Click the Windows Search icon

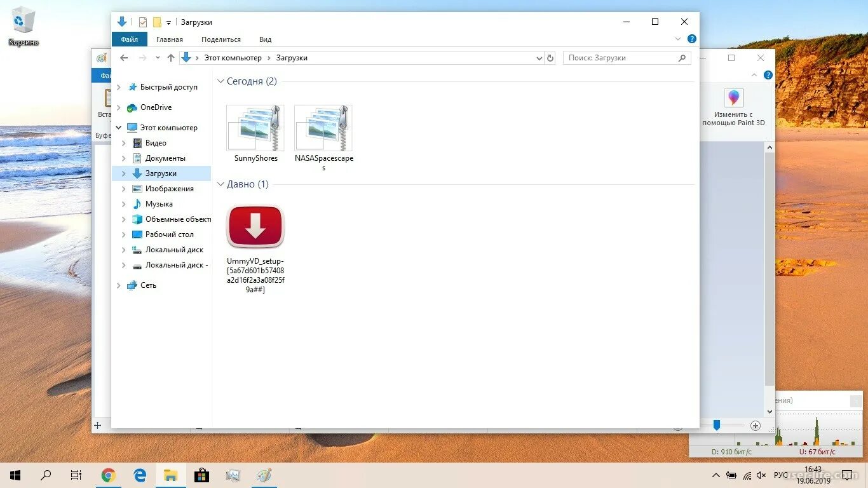pos(45,475)
